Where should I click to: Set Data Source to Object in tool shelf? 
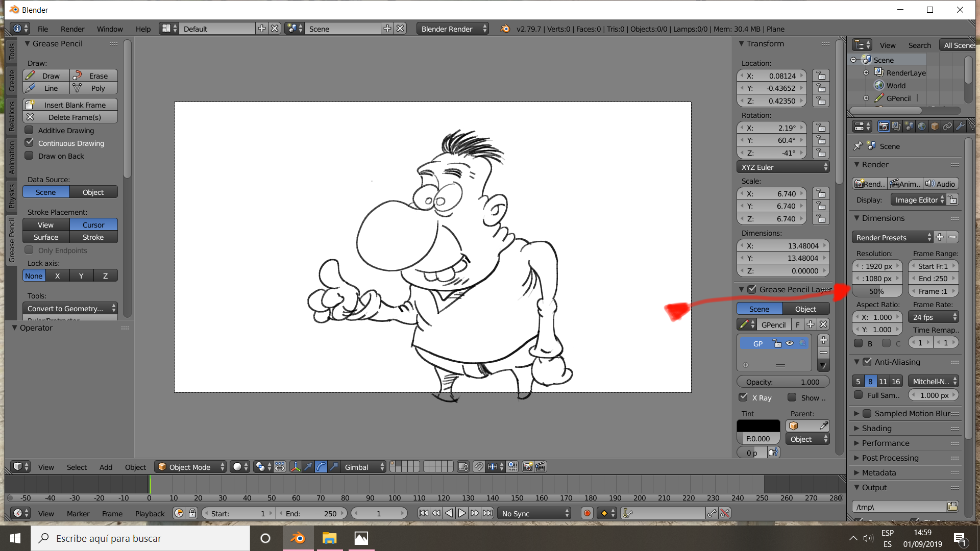pyautogui.click(x=93, y=192)
